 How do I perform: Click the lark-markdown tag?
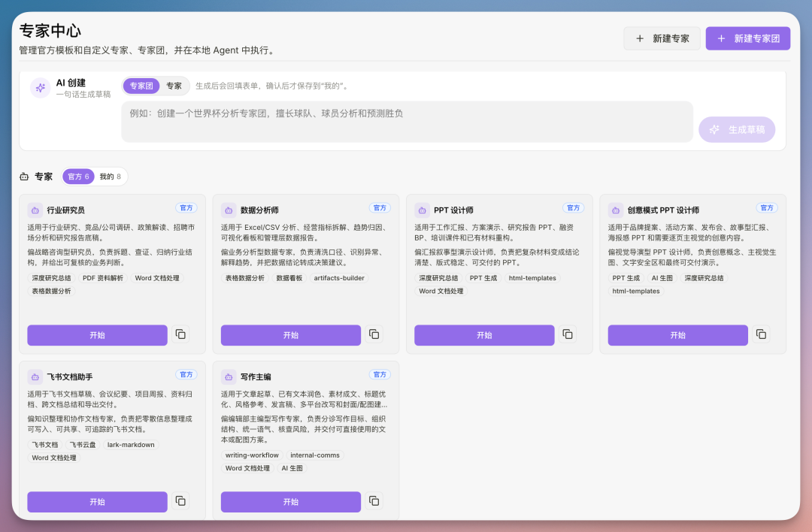pos(131,445)
